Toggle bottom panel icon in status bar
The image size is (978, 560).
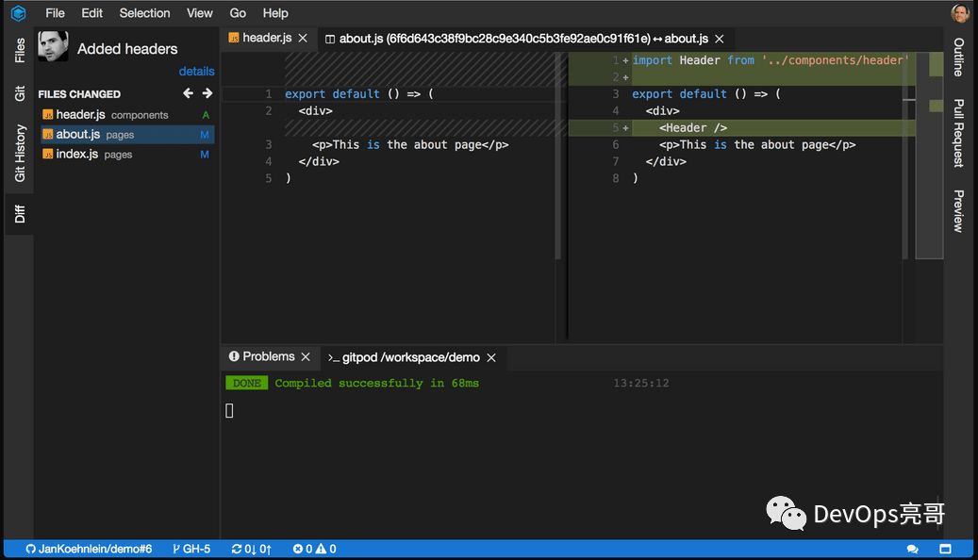click(x=945, y=549)
